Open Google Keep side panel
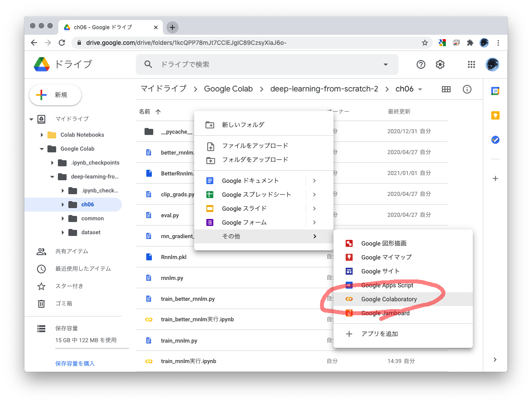532x404 pixels. coord(495,115)
